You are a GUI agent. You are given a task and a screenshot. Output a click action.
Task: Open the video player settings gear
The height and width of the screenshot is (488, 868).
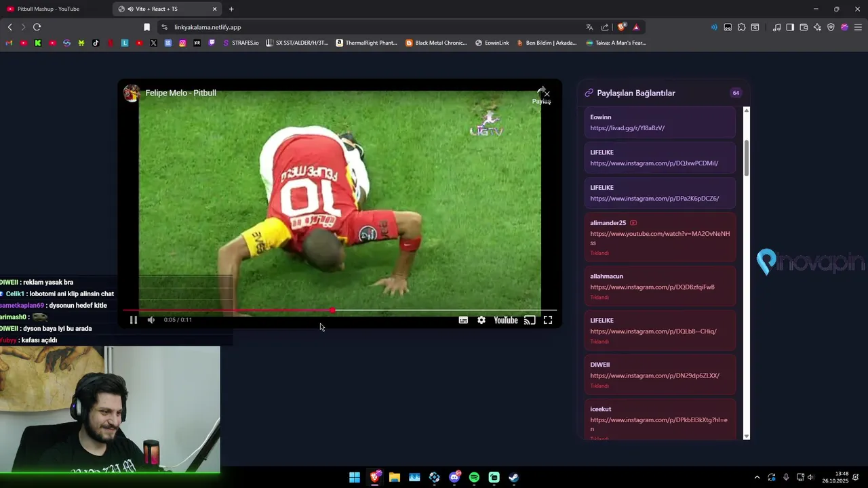point(481,320)
